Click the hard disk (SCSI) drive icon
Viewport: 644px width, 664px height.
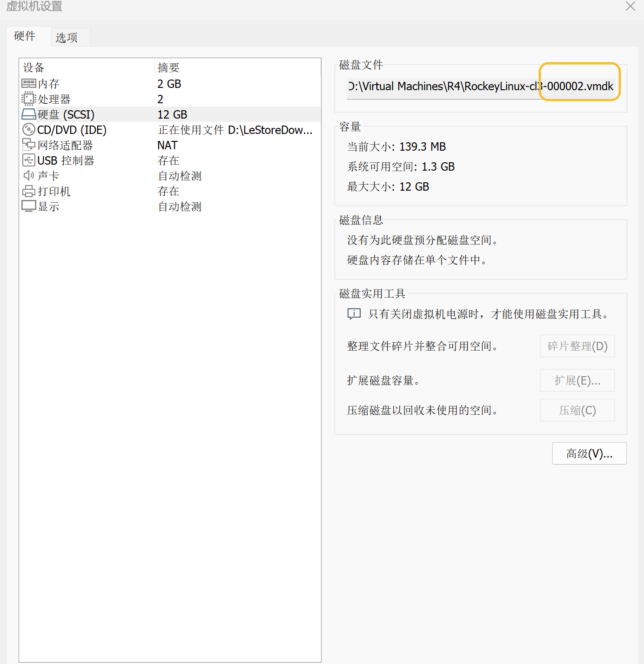coord(29,114)
